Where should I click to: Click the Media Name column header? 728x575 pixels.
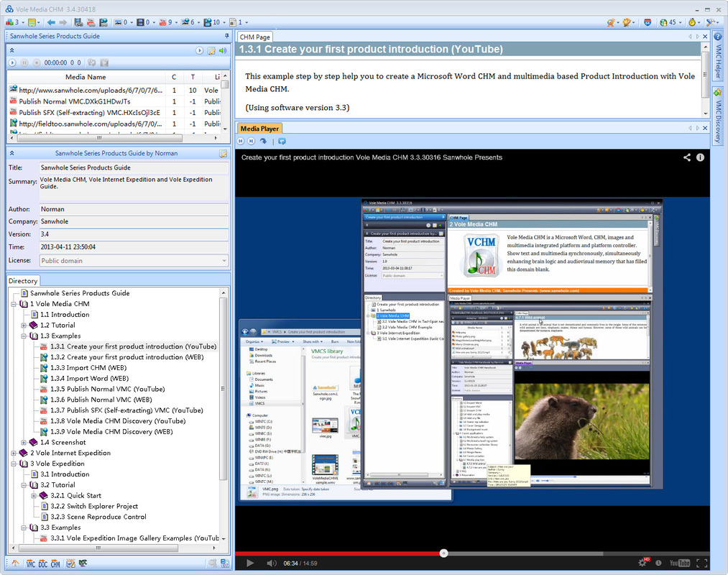click(86, 77)
